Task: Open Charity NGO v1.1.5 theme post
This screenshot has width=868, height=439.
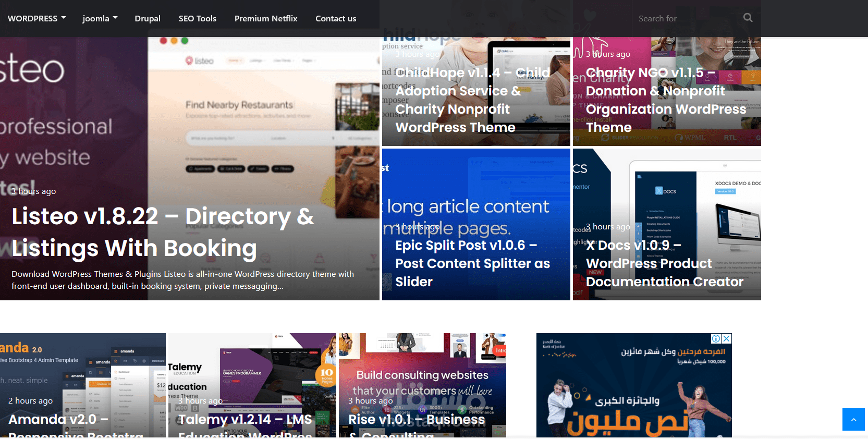Action: coord(666,100)
